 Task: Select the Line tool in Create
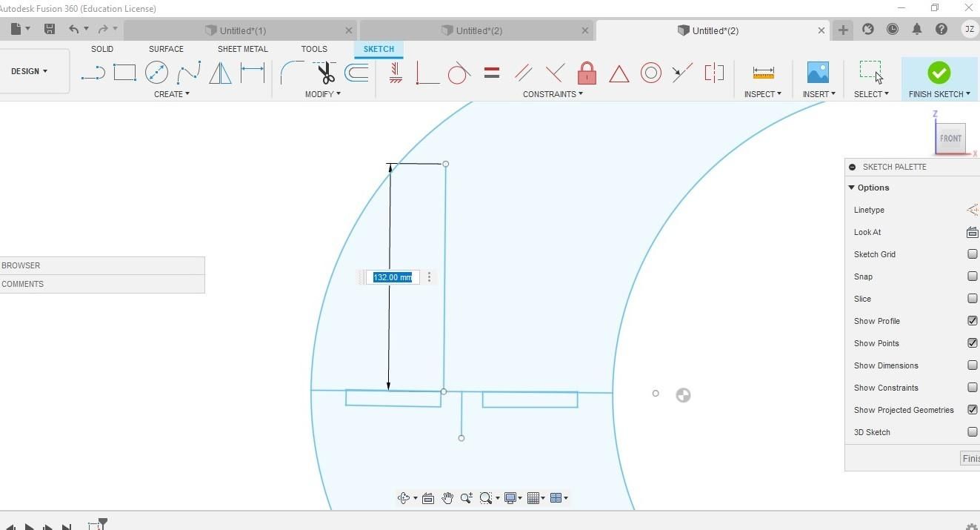point(93,73)
